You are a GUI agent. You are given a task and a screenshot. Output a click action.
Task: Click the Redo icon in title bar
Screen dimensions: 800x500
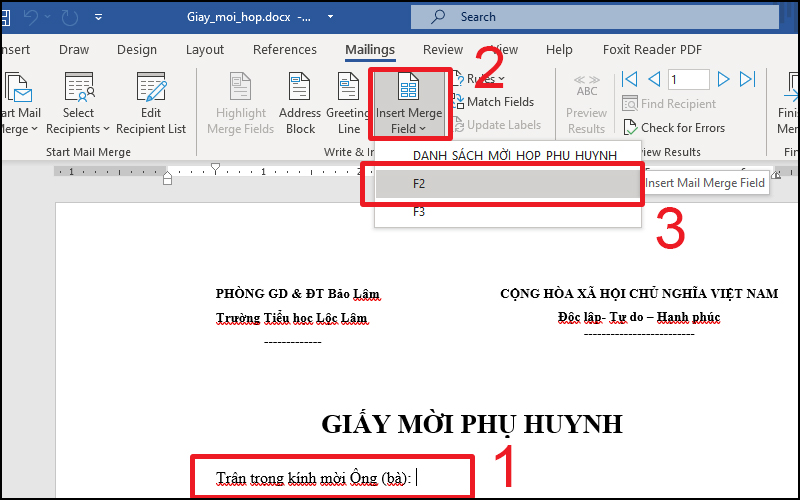(x=69, y=17)
